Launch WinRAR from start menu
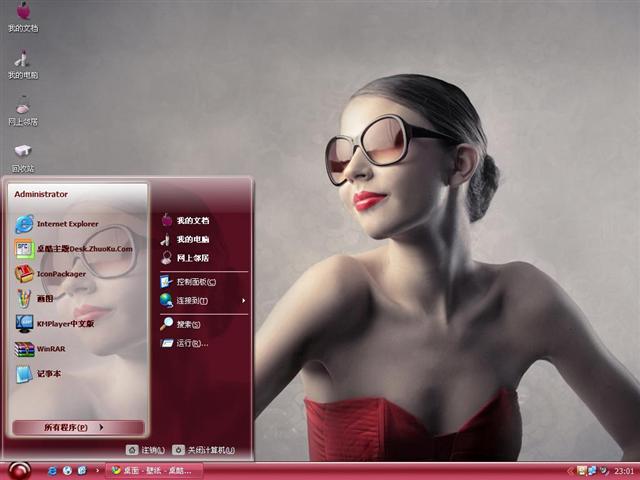The height and width of the screenshot is (480, 640). (x=40, y=349)
